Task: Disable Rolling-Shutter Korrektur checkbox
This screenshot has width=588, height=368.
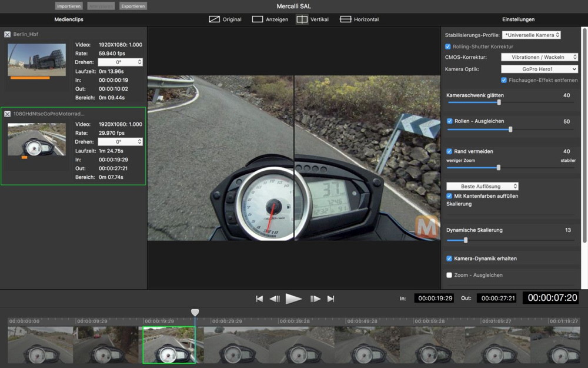Action: pyautogui.click(x=448, y=47)
